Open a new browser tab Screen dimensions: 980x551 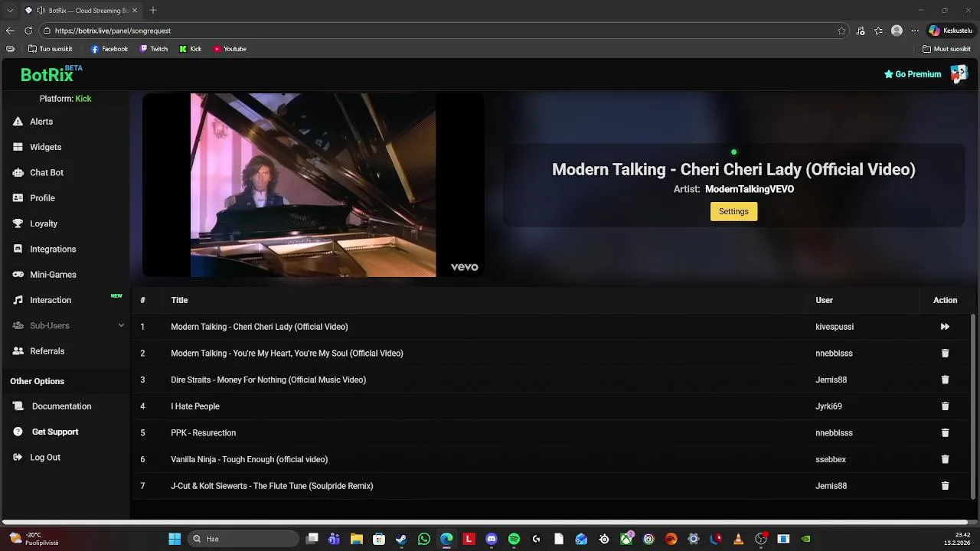(x=153, y=10)
